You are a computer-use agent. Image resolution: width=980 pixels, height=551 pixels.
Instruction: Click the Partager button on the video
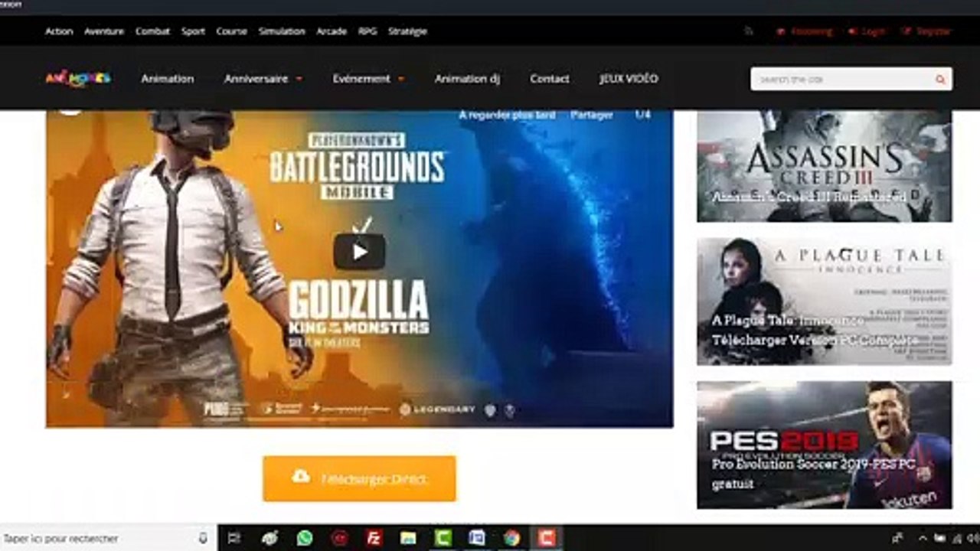pyautogui.click(x=592, y=115)
